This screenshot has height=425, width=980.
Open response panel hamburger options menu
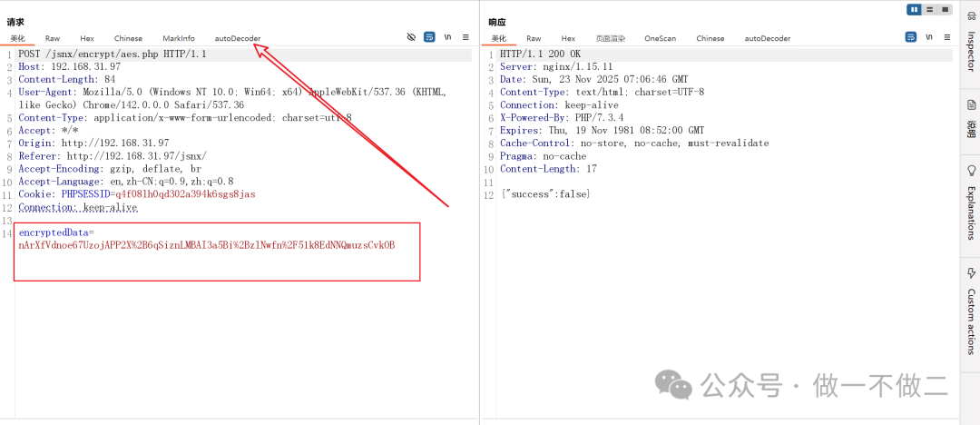click(947, 37)
